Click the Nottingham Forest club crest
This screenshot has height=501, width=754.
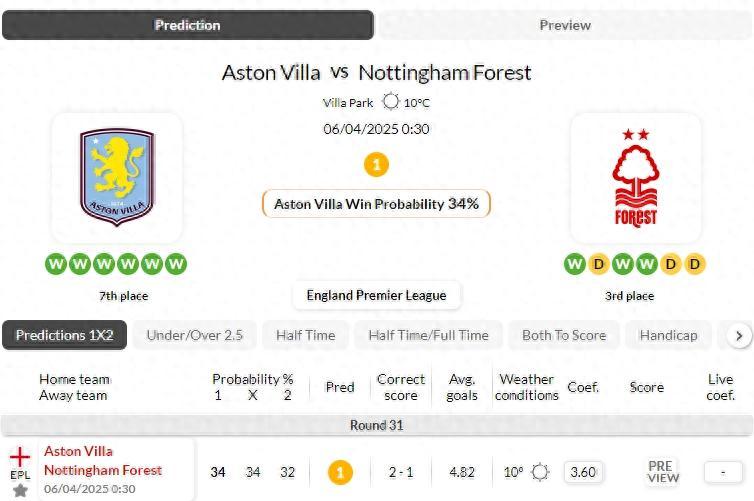click(x=635, y=178)
